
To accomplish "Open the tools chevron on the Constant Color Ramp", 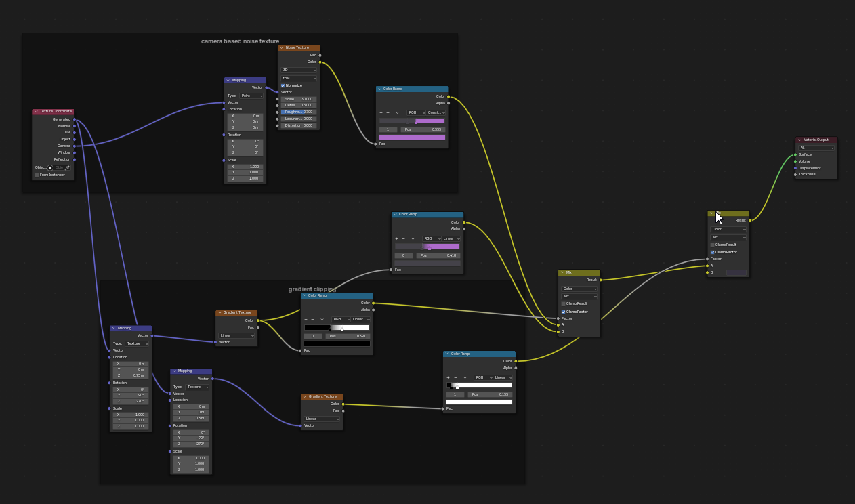I will (x=397, y=112).
